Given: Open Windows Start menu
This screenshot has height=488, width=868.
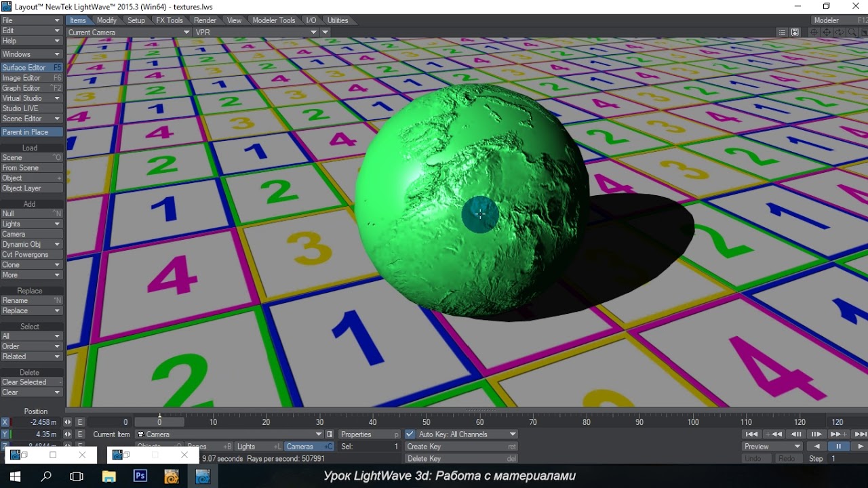Looking at the screenshot, I should (x=15, y=476).
